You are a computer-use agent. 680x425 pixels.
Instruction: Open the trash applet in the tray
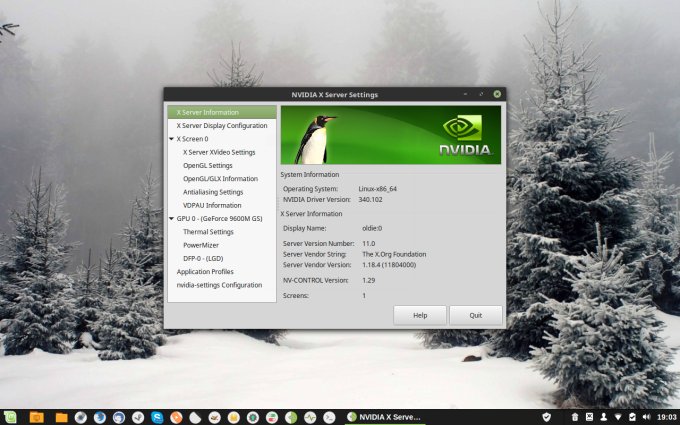pos(575,417)
